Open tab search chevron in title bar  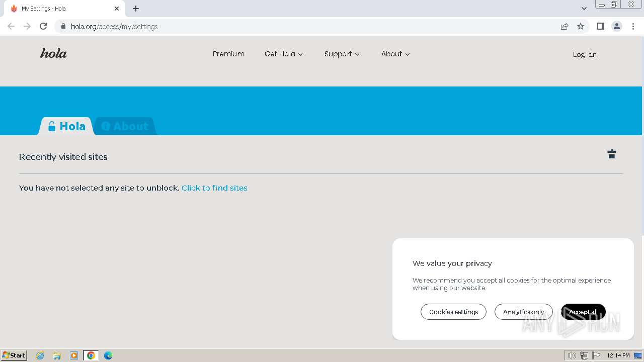click(584, 9)
